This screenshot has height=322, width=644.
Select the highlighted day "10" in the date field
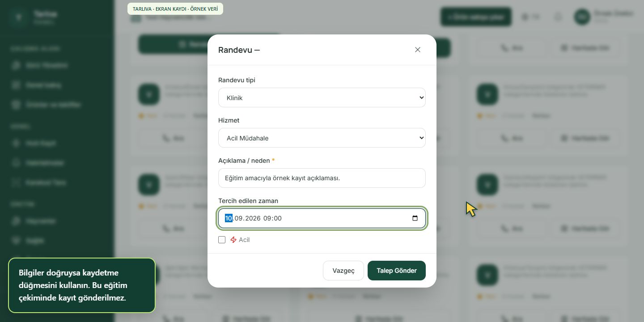pyautogui.click(x=229, y=218)
